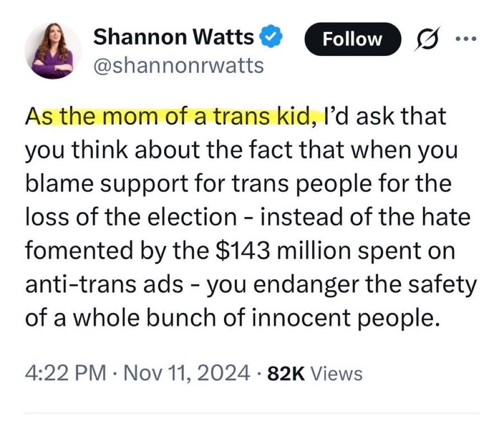Click the '$143 million' text in tweet
This screenshot has height=426, width=504.
point(284,251)
